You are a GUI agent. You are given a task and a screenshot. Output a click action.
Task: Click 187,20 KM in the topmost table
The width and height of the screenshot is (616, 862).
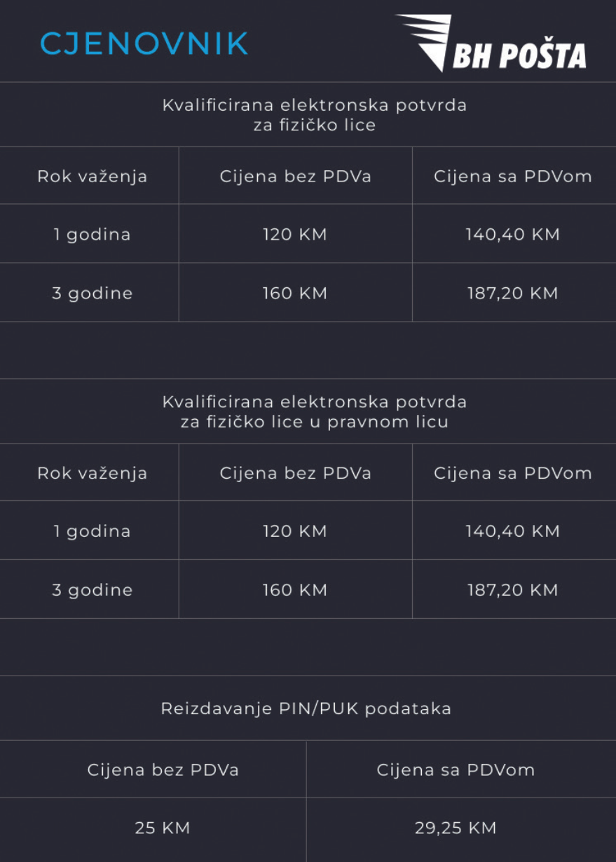(x=513, y=293)
